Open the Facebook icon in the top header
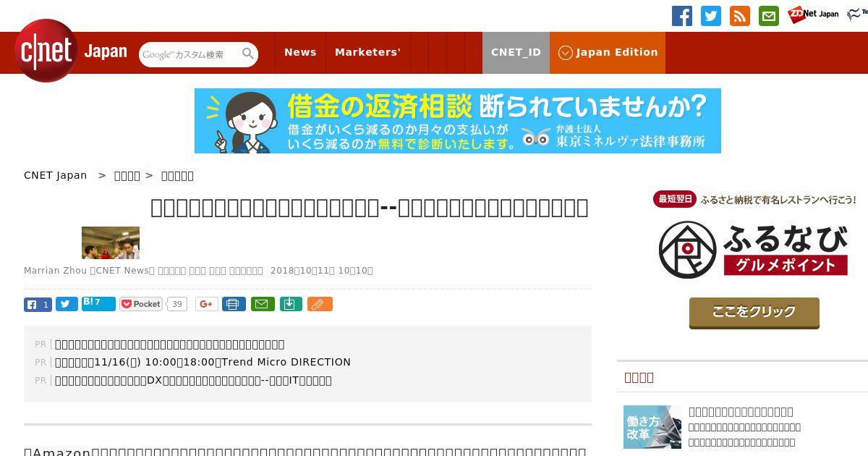The image size is (868, 456). pyautogui.click(x=682, y=16)
